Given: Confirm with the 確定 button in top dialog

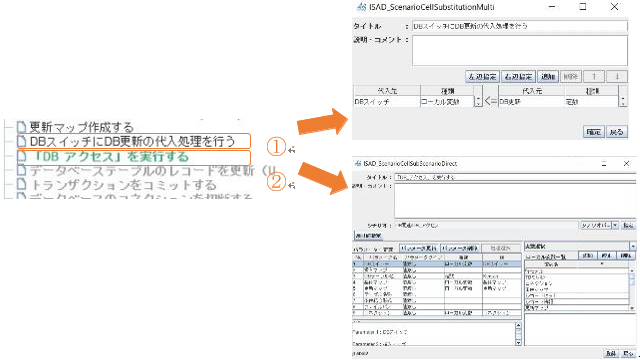Looking at the screenshot, I should [x=593, y=132].
